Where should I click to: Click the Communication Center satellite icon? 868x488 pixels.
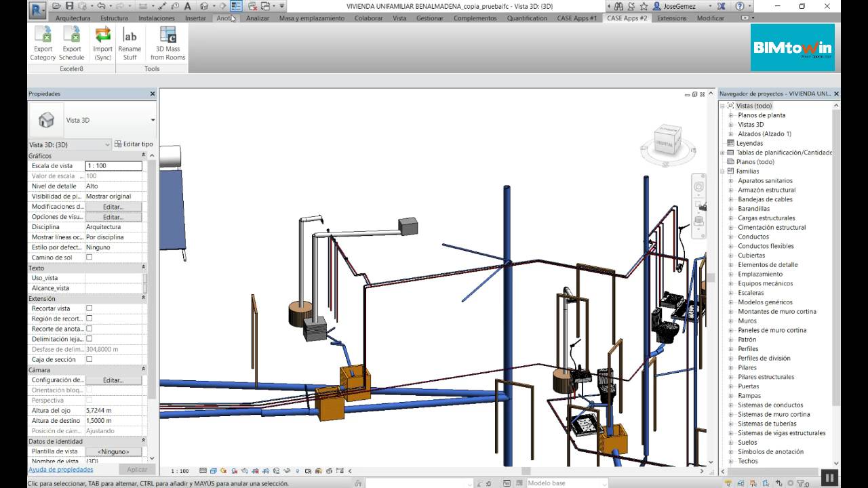point(631,6)
